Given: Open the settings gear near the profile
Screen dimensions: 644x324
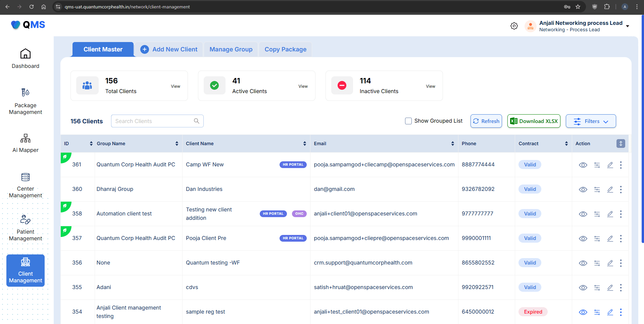Looking at the screenshot, I should click(514, 26).
